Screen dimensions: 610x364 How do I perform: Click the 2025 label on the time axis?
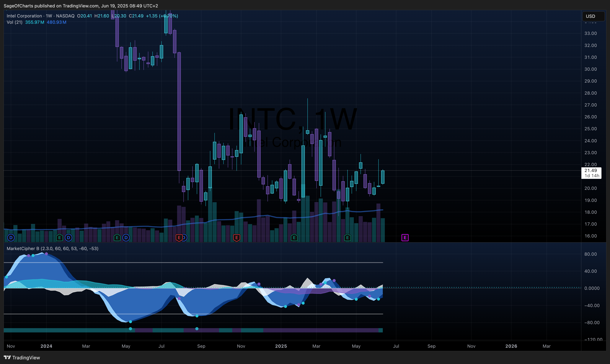point(281,346)
